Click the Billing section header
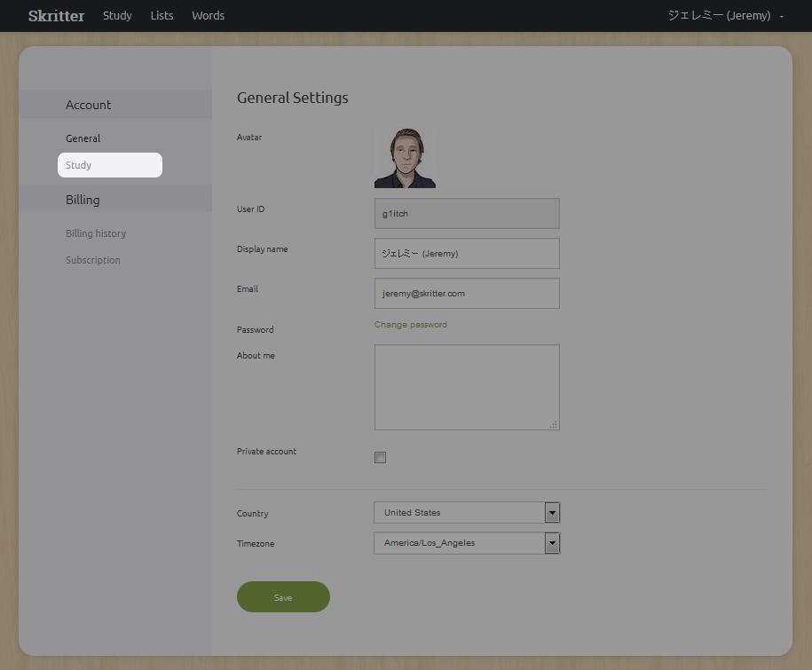This screenshot has width=812, height=670. (115, 199)
